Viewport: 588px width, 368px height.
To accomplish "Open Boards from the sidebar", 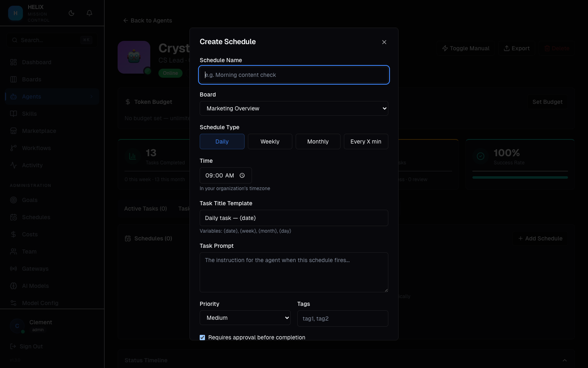I will (52, 79).
